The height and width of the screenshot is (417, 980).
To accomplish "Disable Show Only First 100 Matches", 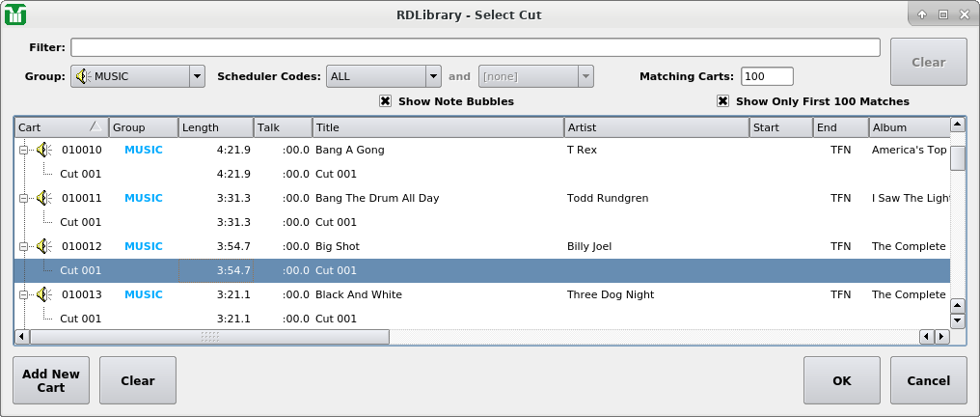I will pos(722,101).
